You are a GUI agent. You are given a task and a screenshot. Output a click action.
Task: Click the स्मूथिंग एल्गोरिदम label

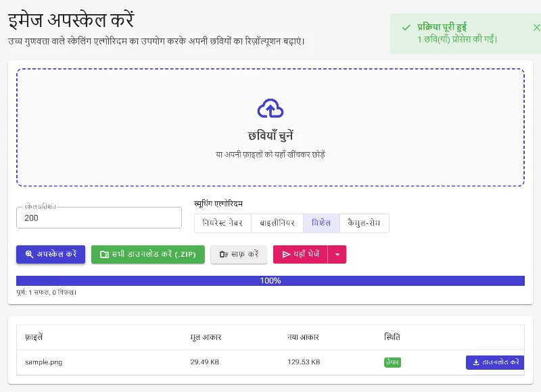click(x=218, y=203)
